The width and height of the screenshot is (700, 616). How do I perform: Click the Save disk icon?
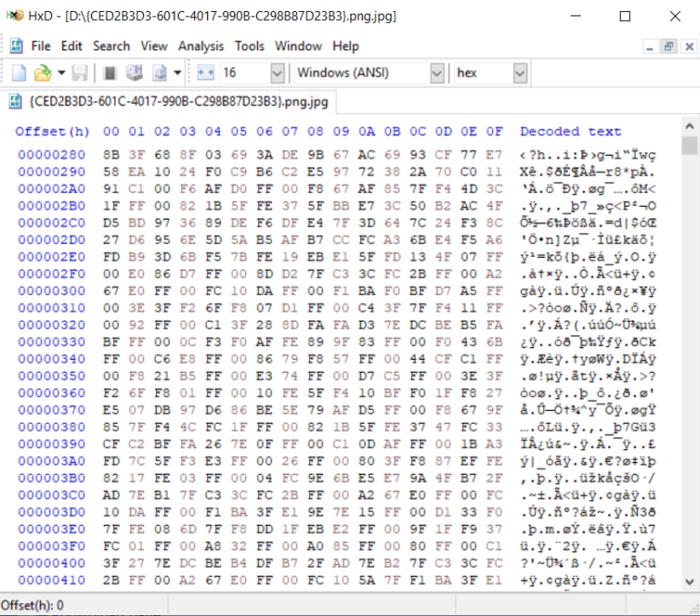point(80,73)
